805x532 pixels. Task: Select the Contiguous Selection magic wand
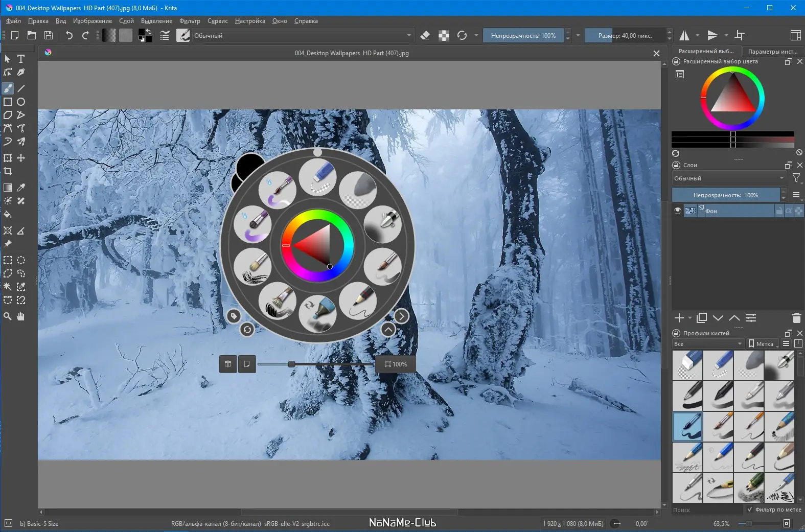pos(8,287)
